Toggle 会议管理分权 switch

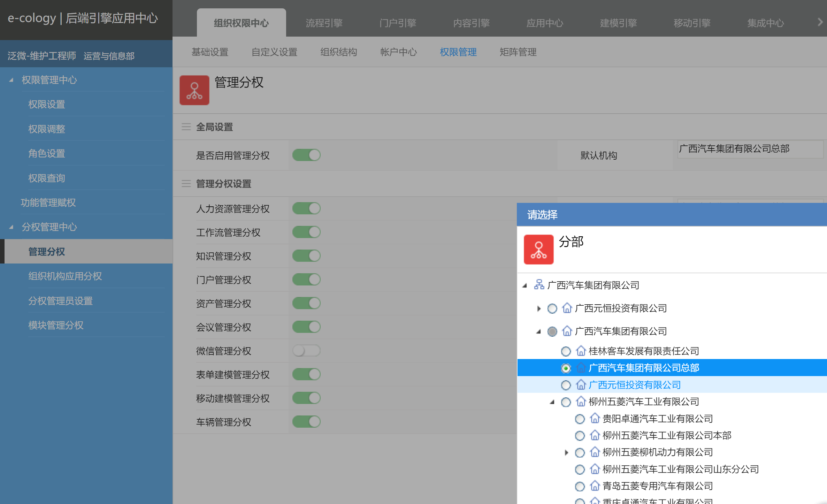(306, 327)
